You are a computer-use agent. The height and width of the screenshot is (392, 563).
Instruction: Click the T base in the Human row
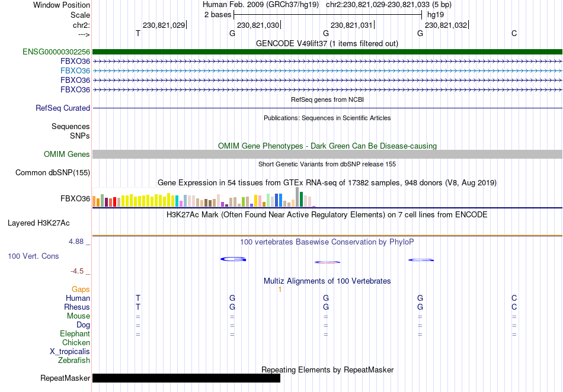coord(138,298)
